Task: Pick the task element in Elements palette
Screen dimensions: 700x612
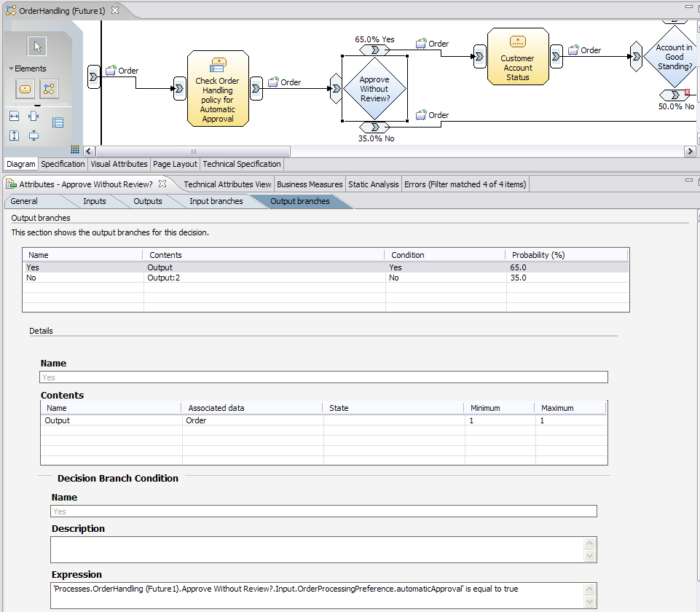Action: point(25,89)
